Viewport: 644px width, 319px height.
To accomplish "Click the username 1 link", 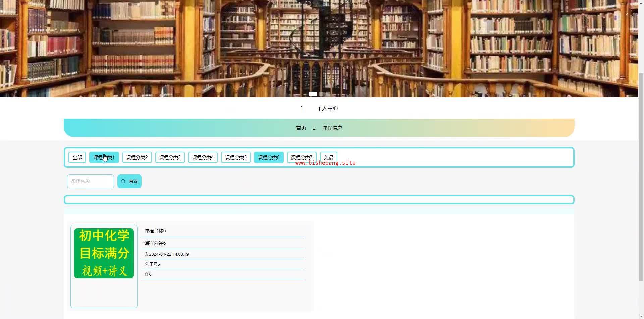I will click(x=302, y=108).
